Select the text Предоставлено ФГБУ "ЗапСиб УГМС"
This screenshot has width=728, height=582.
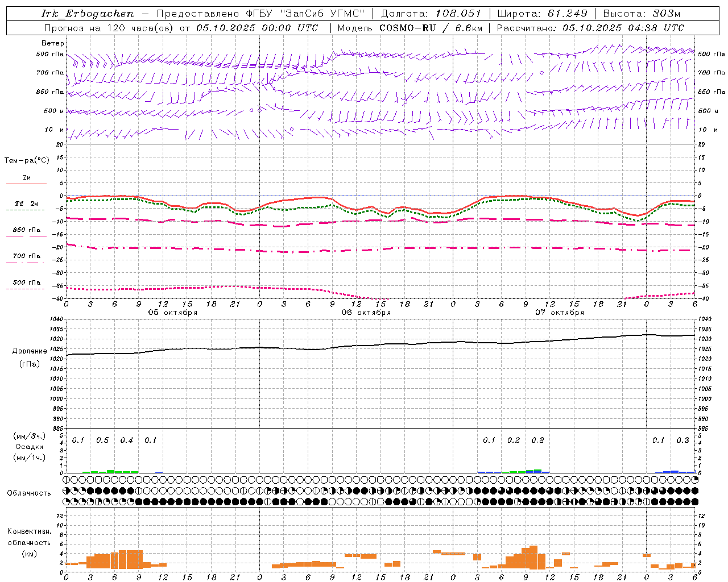(x=260, y=14)
